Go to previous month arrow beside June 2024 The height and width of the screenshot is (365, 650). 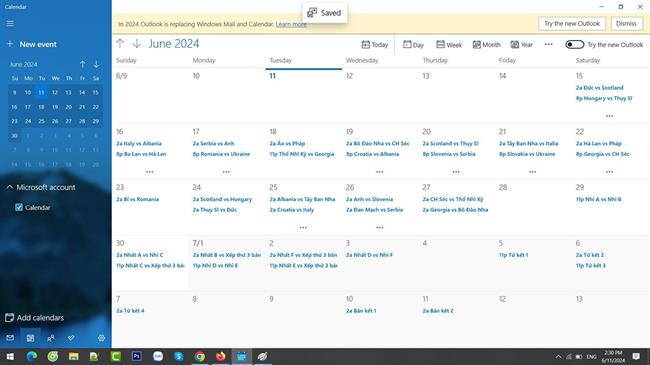point(120,44)
